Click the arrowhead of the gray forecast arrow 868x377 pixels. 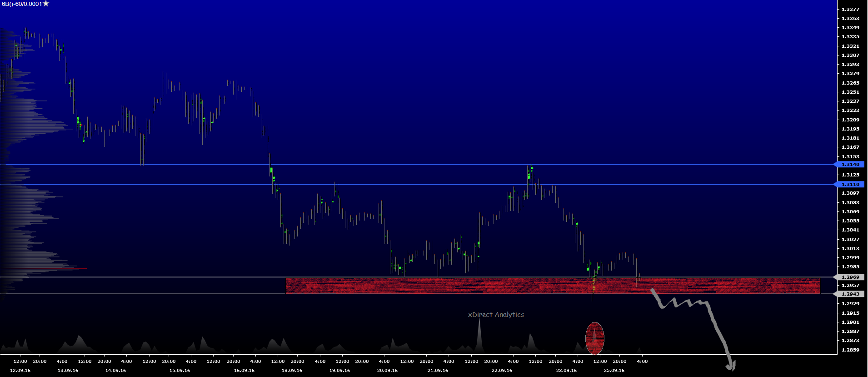[730, 365]
